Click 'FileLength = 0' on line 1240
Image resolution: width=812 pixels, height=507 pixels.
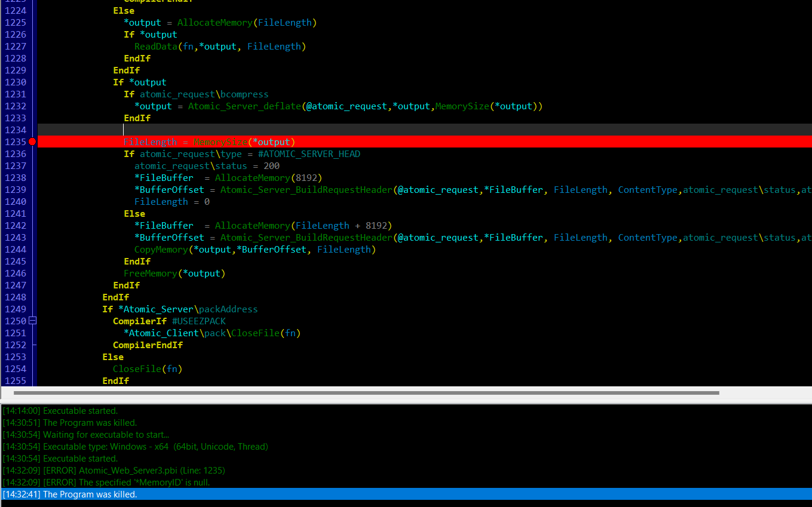pos(172,201)
